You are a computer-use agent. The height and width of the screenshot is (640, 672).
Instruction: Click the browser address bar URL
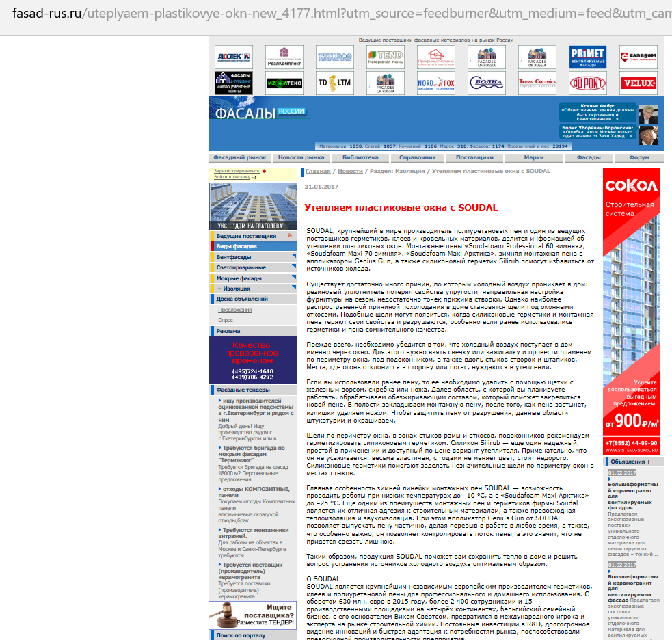[x=342, y=14]
